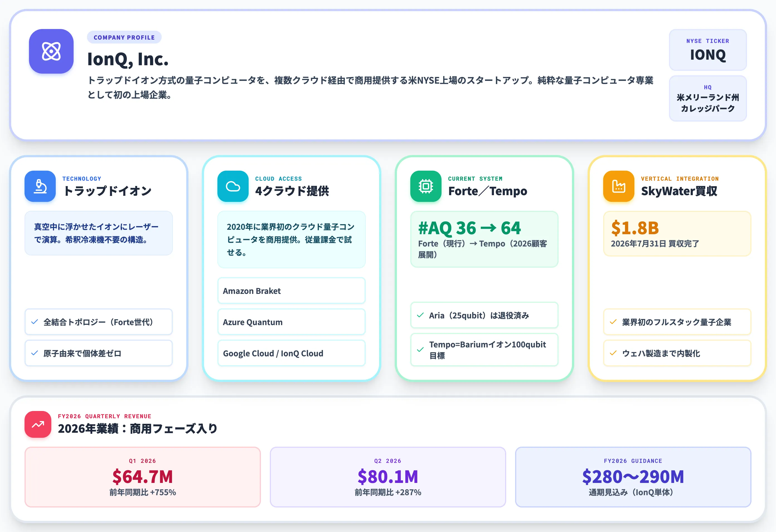Click checkmark beside ウェハ製造まで内製化

pos(613,353)
